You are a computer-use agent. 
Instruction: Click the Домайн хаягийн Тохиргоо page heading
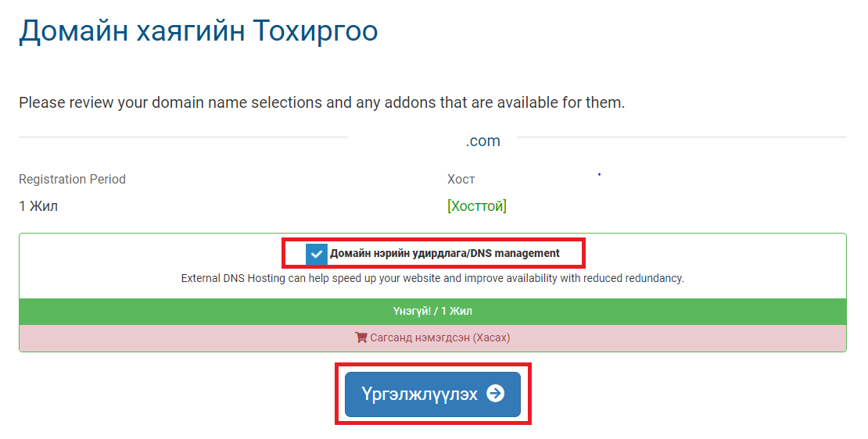coord(198,31)
